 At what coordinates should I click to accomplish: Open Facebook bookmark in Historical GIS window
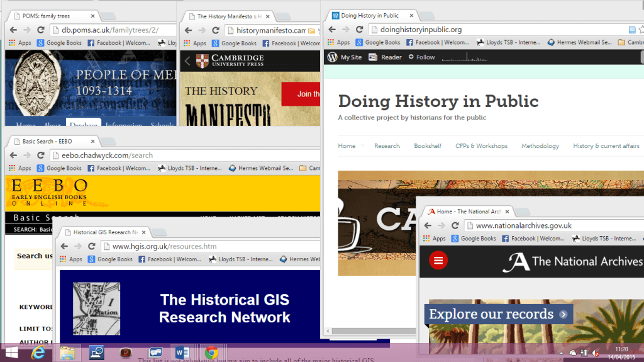point(170,259)
